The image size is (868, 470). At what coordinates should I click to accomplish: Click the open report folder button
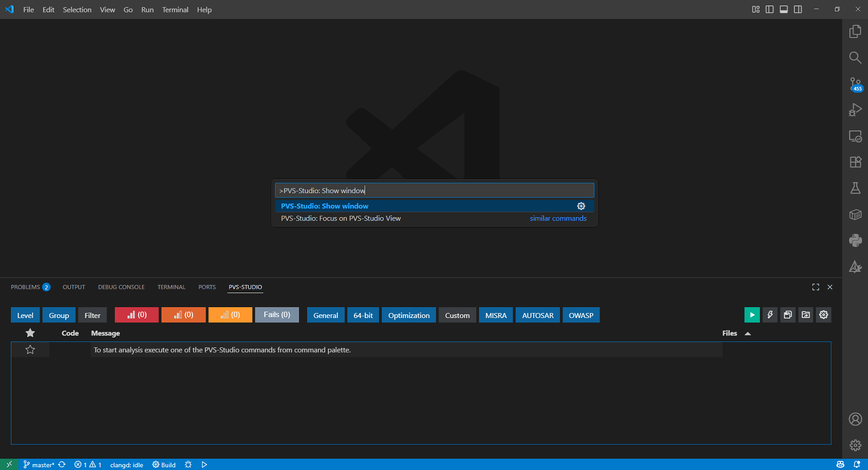(806, 315)
